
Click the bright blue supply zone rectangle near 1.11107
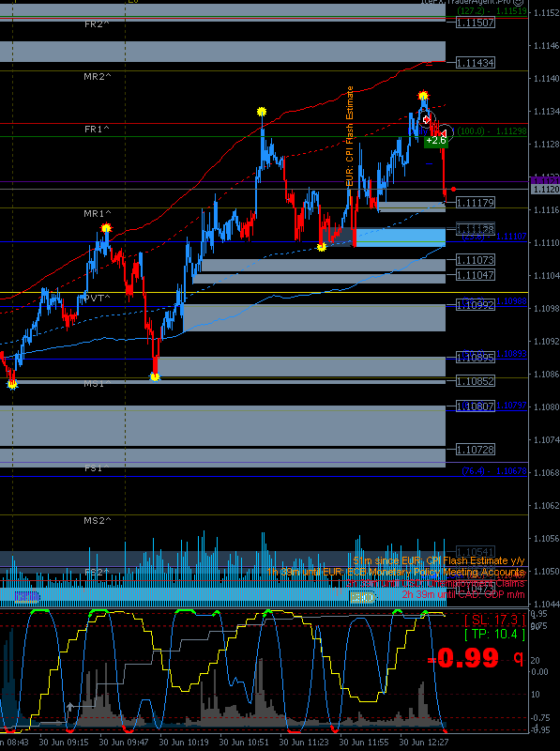[401, 238]
